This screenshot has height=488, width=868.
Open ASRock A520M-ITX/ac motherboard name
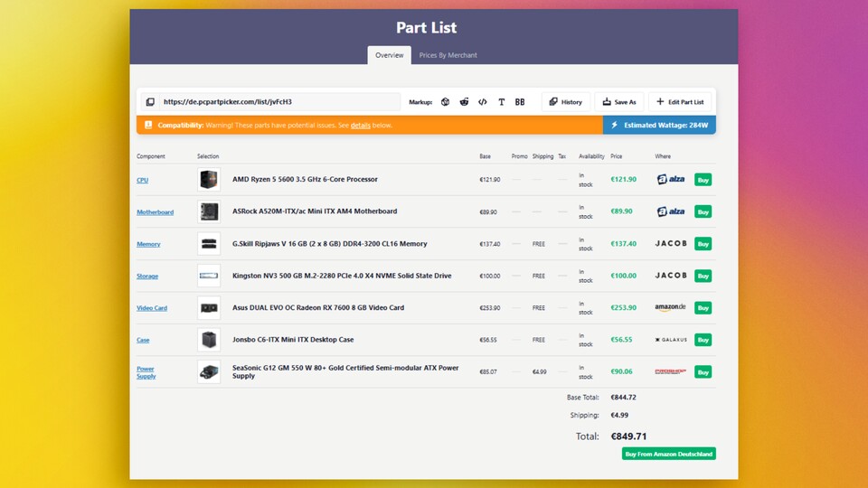coord(315,211)
